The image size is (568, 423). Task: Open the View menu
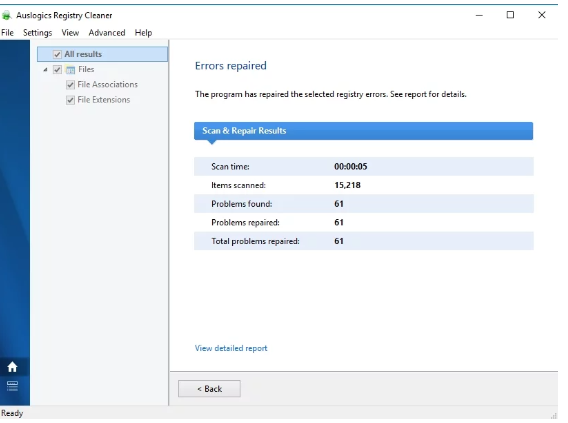(x=70, y=33)
